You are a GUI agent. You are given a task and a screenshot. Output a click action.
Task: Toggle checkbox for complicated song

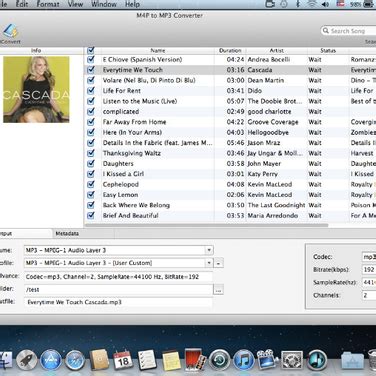coord(90,111)
